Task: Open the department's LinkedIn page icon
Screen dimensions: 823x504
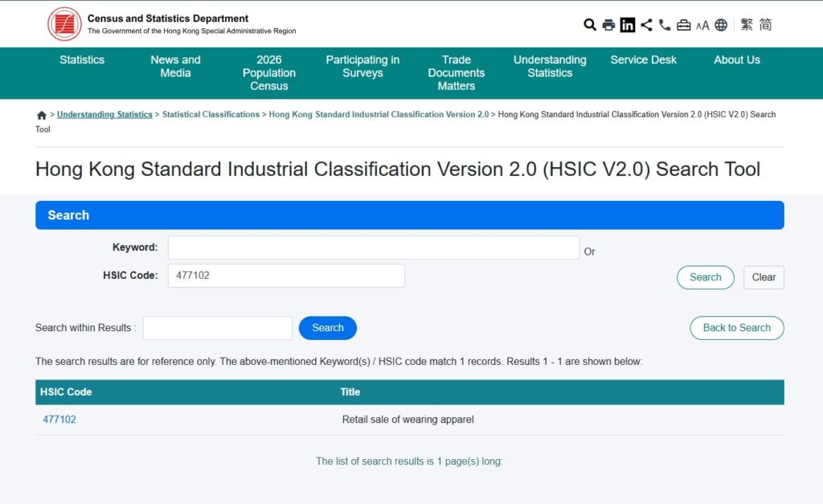Action: pyautogui.click(x=628, y=25)
